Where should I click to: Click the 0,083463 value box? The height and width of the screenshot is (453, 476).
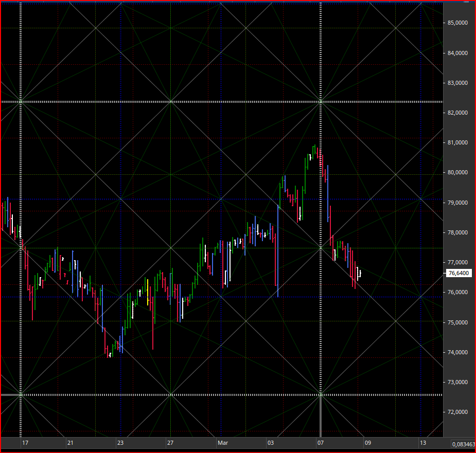coord(463,444)
